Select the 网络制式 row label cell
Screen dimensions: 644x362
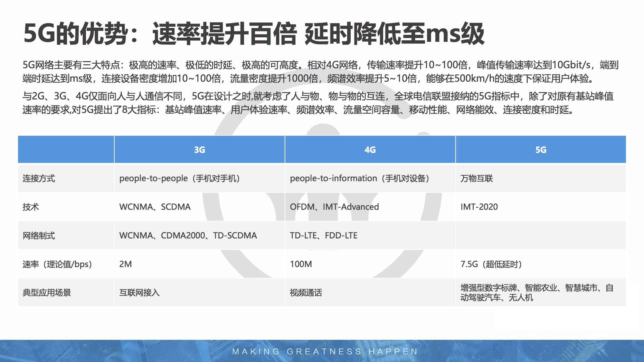tap(39, 236)
